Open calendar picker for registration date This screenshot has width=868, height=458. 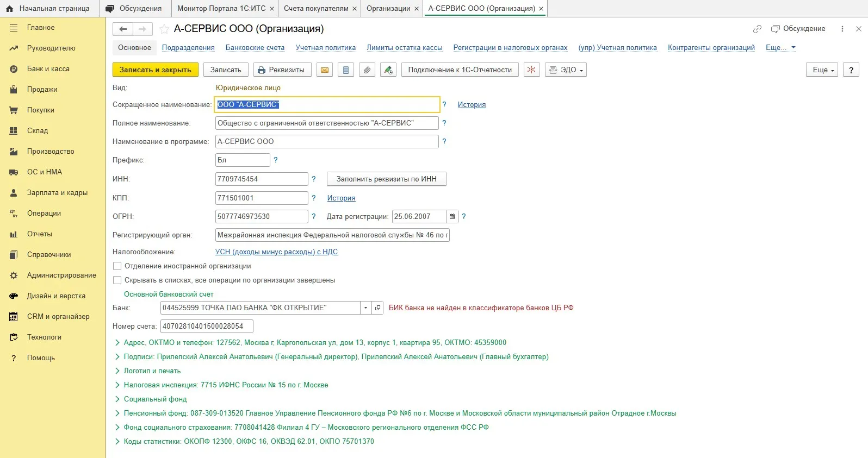452,216
